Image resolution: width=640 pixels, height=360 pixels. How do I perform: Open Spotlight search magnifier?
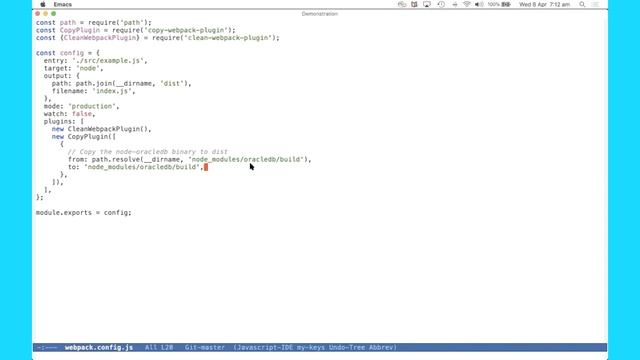click(582, 4)
